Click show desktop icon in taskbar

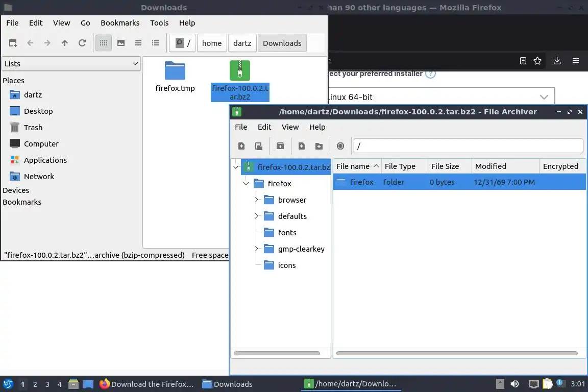[88, 384]
